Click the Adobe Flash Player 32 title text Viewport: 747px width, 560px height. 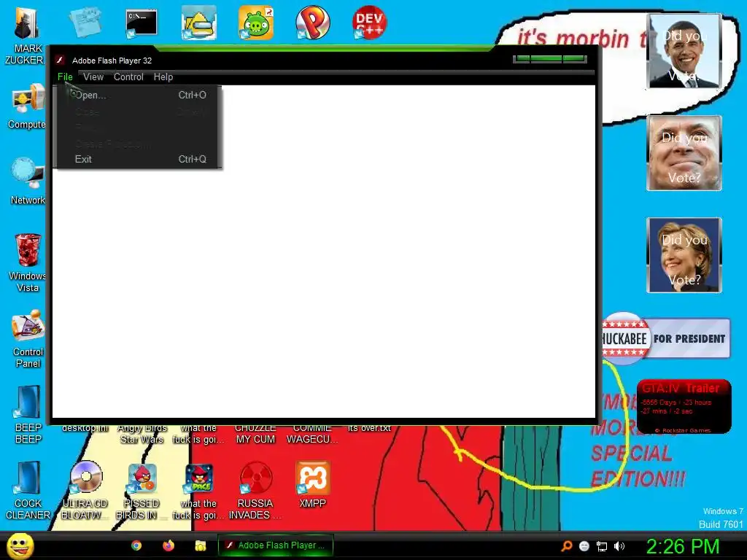coord(112,61)
